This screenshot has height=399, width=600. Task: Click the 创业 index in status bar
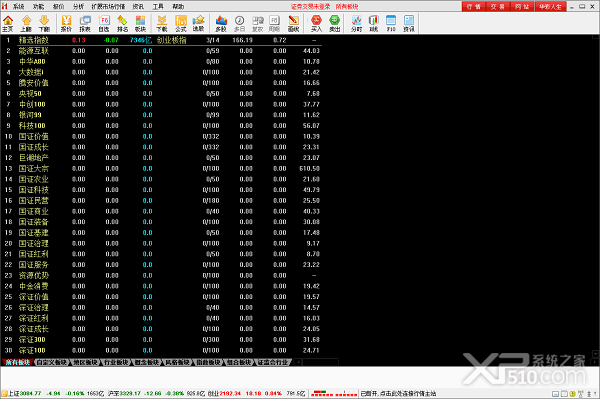point(256,393)
